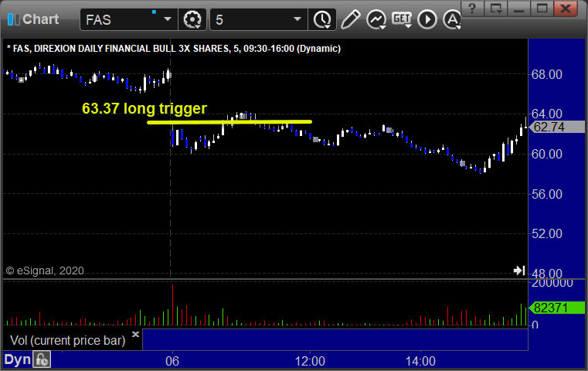Click the pop-out window button
This screenshot has width=588, height=371.
point(496,9)
